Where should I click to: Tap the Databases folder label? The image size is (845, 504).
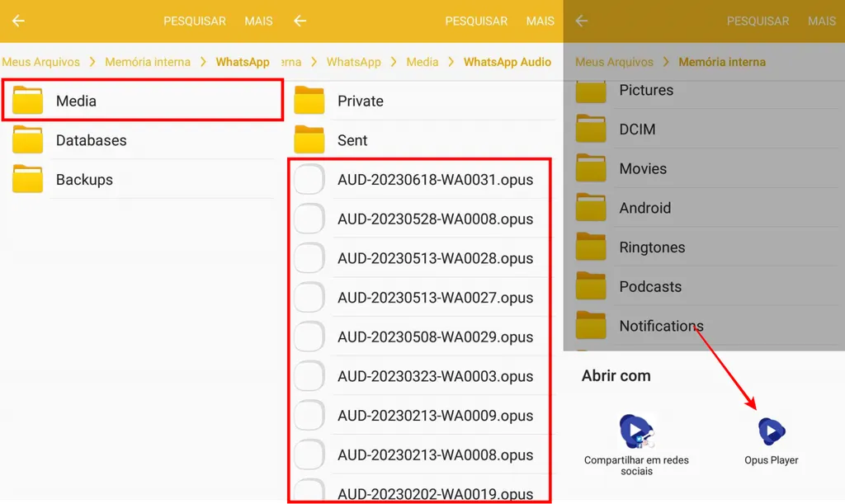pos(91,140)
